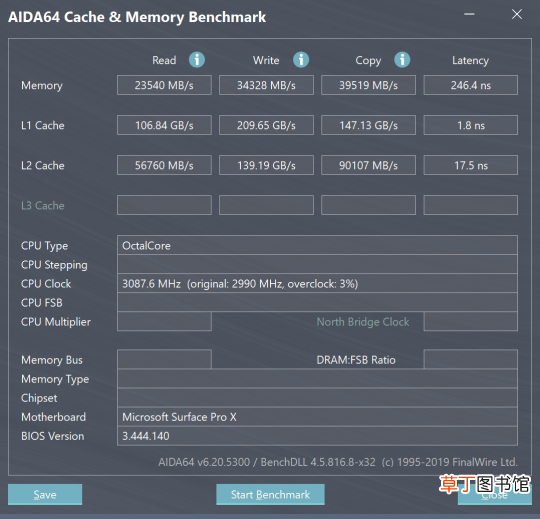Click the Write info icon
This screenshot has width=540, height=519.
point(301,60)
